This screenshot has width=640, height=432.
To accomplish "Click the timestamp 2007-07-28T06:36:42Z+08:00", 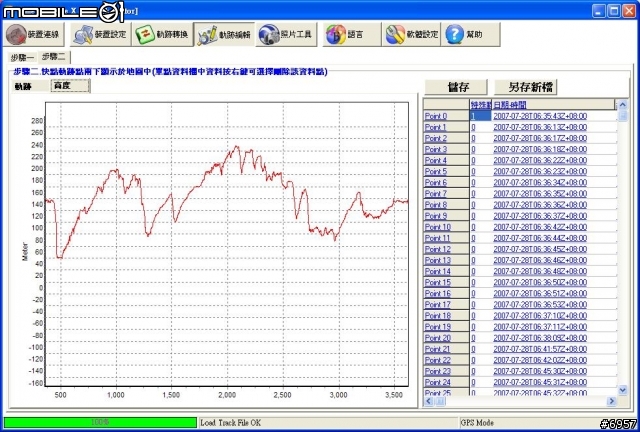I will pyautogui.click(x=540, y=227).
